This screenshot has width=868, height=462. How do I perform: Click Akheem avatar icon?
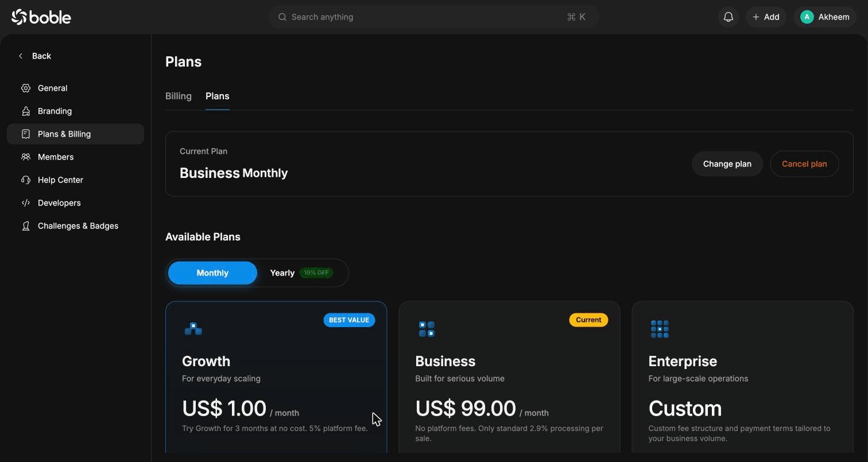coord(807,17)
